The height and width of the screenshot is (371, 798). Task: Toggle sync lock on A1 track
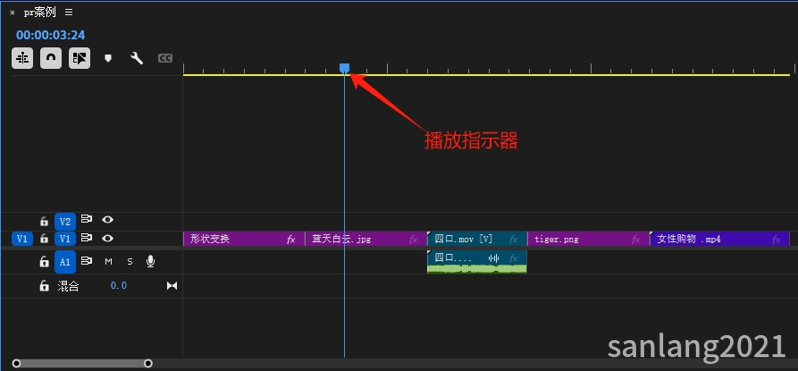pyautogui.click(x=87, y=261)
